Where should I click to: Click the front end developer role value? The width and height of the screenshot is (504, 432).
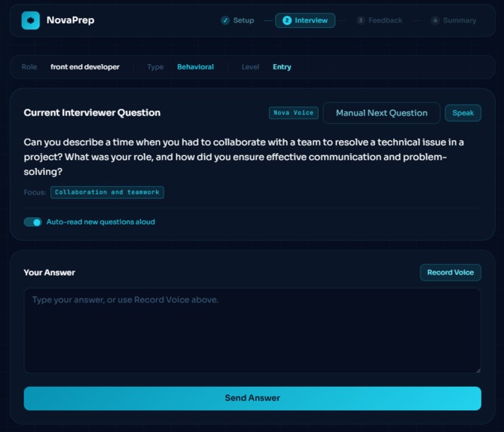click(x=85, y=67)
